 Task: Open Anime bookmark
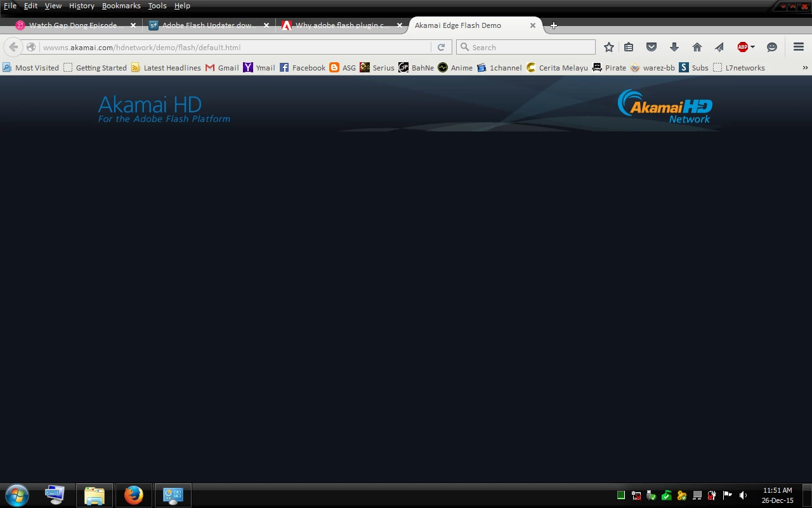455,67
